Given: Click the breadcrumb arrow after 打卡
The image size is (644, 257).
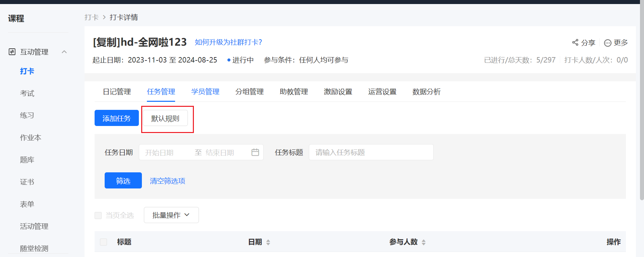Looking at the screenshot, I should coord(104,17).
